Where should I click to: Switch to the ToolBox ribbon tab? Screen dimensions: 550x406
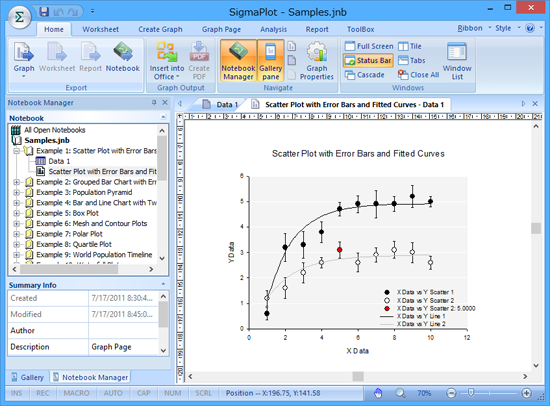click(361, 29)
